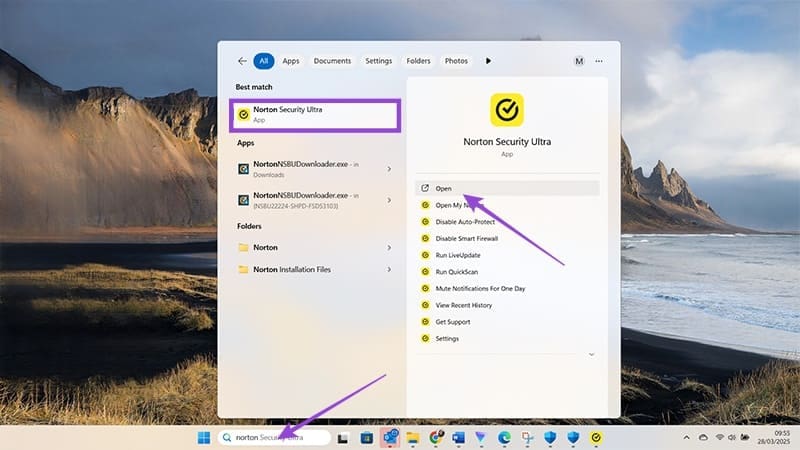The height and width of the screenshot is (450, 800).
Task: Select Run QuickScan action
Action: (458, 271)
